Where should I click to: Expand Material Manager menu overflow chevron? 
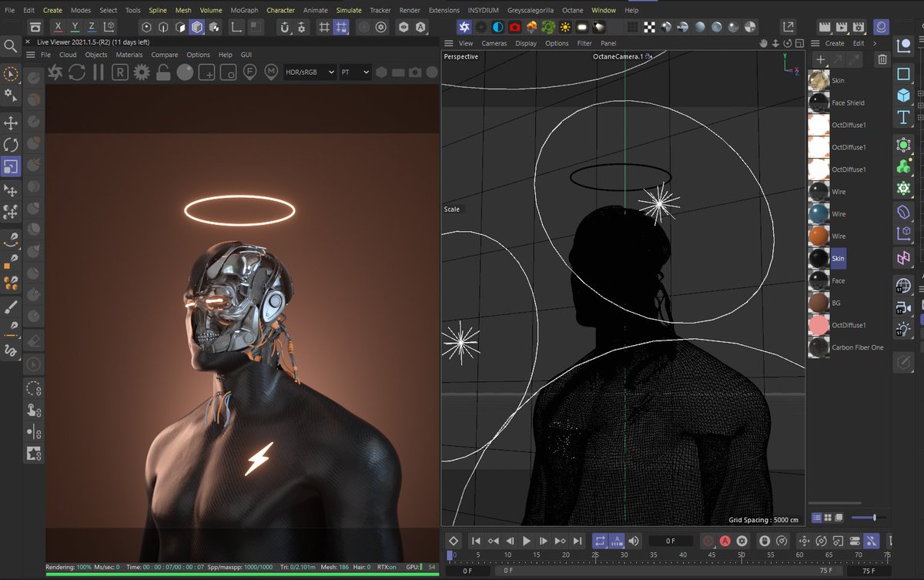point(874,43)
